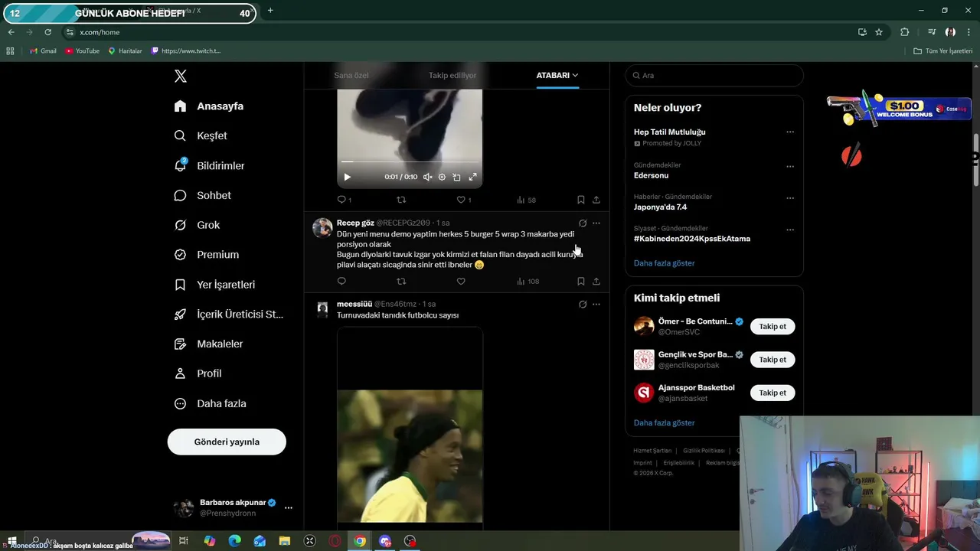Click Grok icon on meessiüü post
The width and height of the screenshot is (980, 551).
(x=583, y=305)
